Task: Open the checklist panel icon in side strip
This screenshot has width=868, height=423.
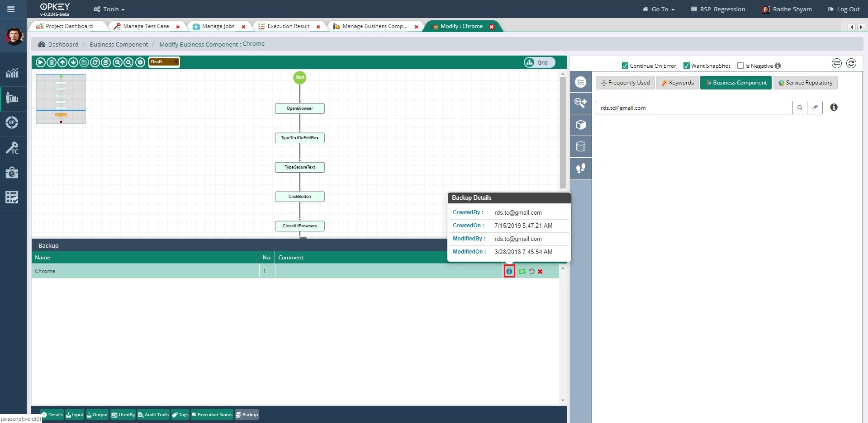Action: pyautogui.click(x=581, y=82)
